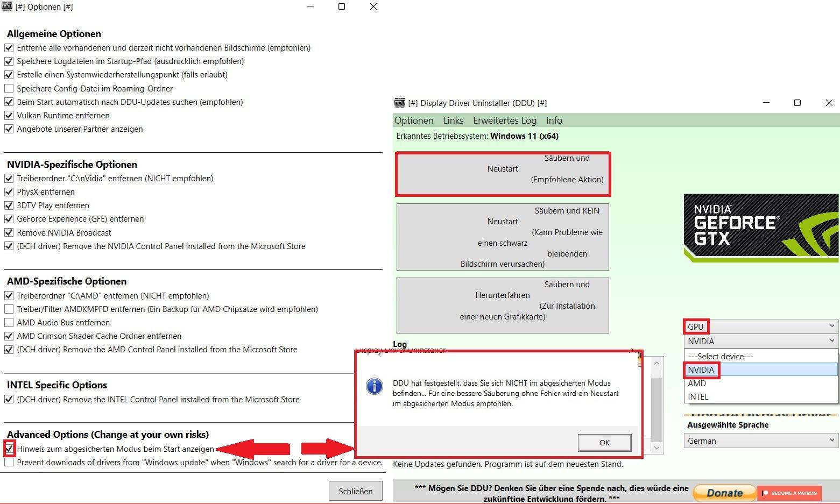Toggle 'Remove the INTEL Control Panel' DCH checkbox

9,400
